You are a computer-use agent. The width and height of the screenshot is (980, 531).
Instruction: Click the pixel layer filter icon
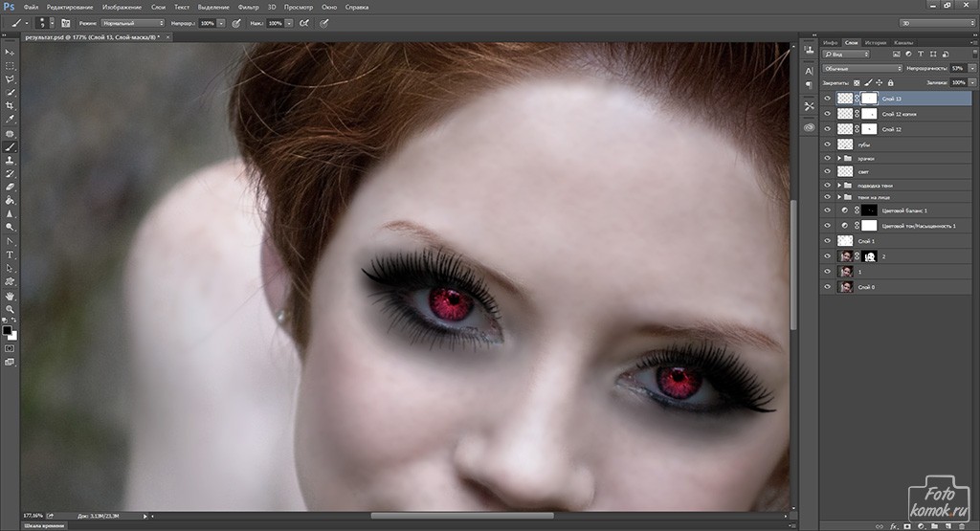[x=896, y=55]
